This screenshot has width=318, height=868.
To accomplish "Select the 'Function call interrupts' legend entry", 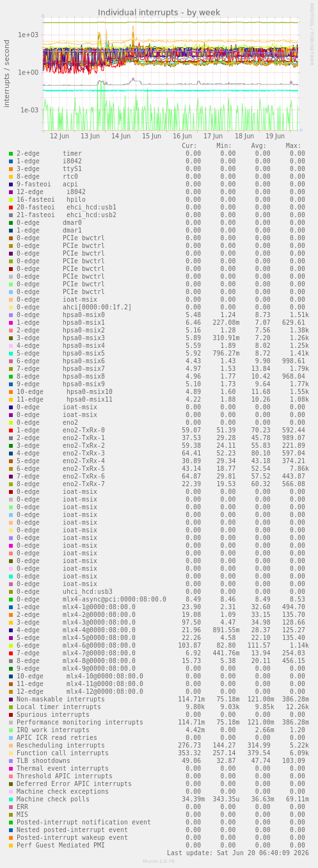I will coord(63,753).
